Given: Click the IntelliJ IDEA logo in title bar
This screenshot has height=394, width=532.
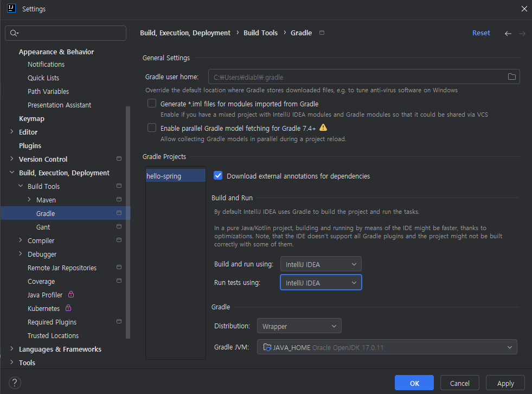Looking at the screenshot, I should 11,9.
